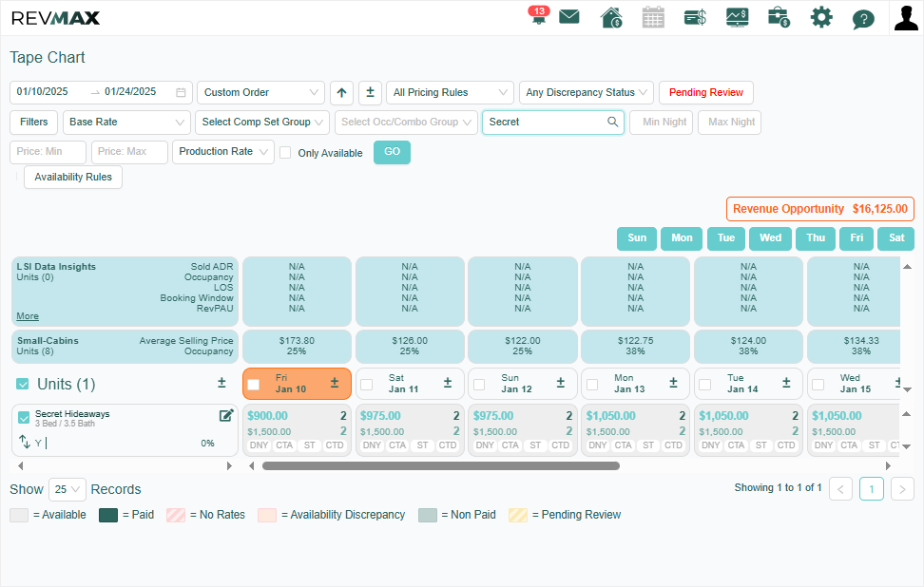The height and width of the screenshot is (587, 924).
Task: Open settings gear icon
Action: coord(821,17)
